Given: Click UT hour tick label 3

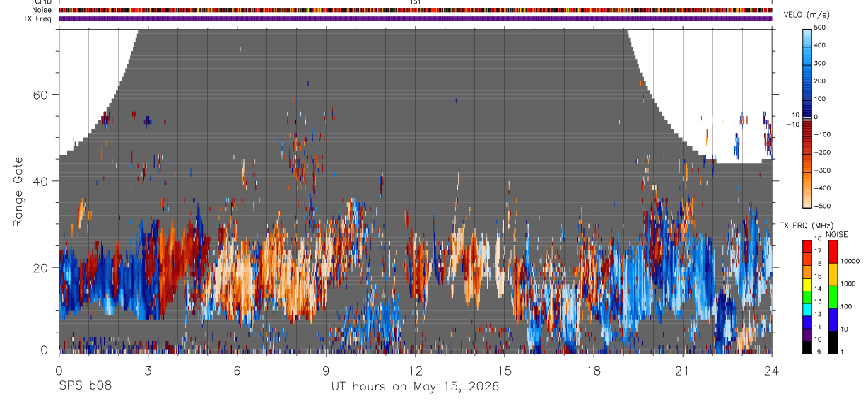Looking at the screenshot, I should [x=148, y=370].
